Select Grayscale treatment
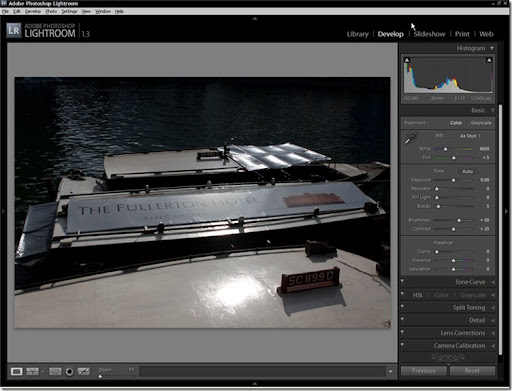Screen dimensions: 512x391 click(x=481, y=123)
